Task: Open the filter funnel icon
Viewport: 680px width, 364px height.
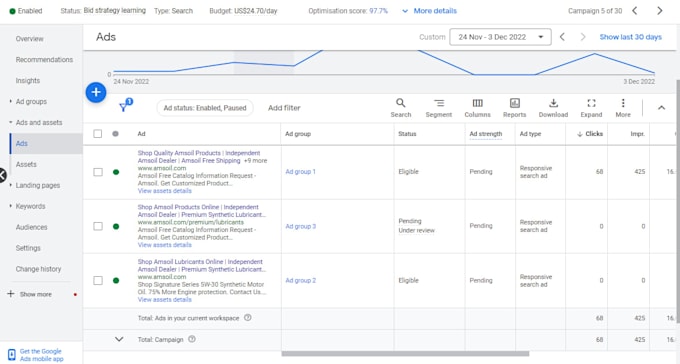Action: coord(124,106)
